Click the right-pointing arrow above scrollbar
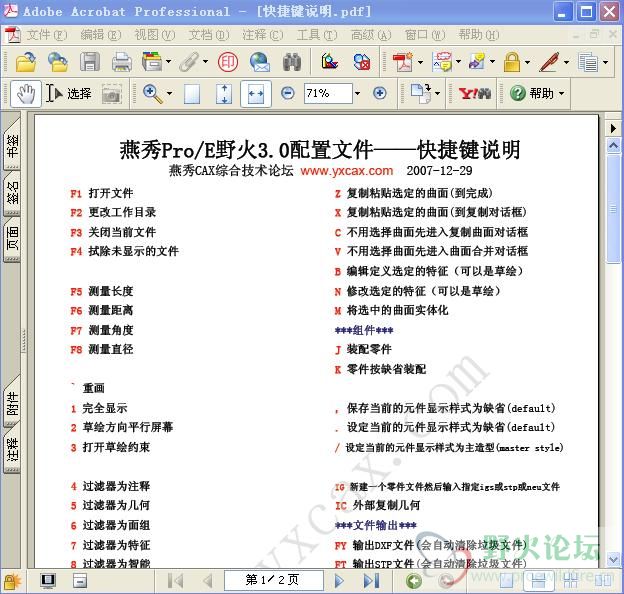This screenshot has height=594, width=624. click(x=613, y=128)
